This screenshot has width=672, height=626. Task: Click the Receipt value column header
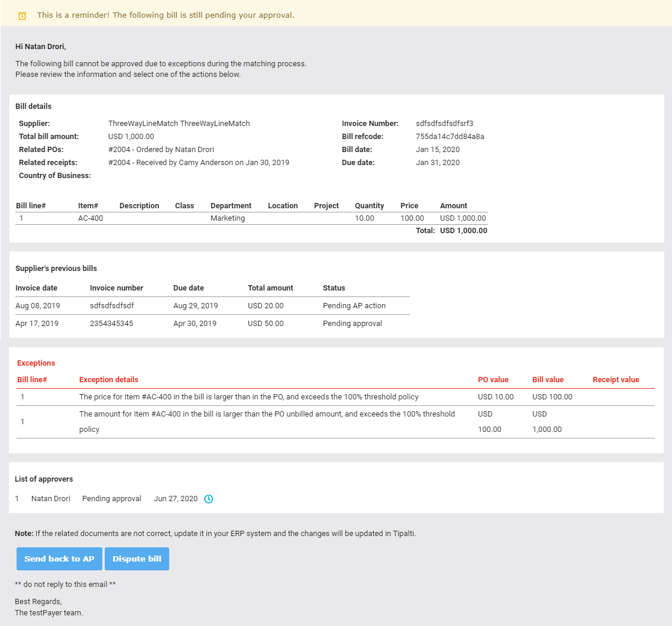point(616,380)
